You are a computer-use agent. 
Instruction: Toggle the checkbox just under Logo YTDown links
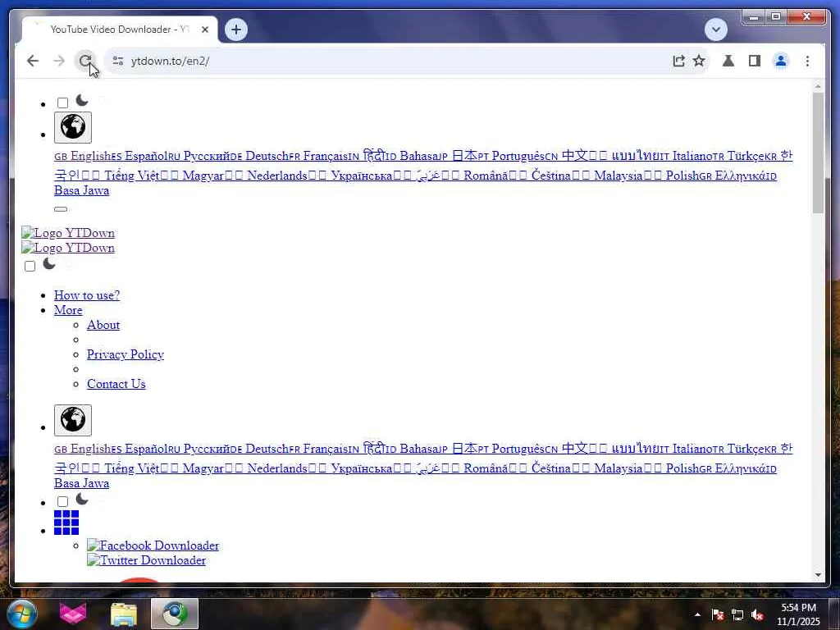[30, 267]
